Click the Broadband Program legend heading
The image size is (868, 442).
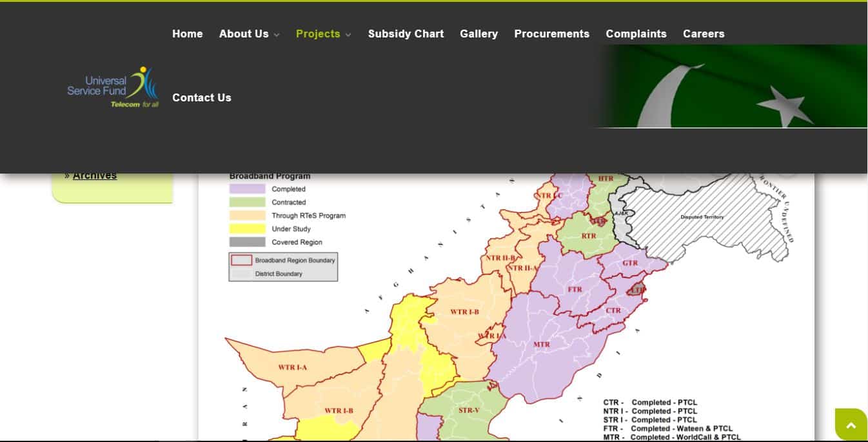270,176
